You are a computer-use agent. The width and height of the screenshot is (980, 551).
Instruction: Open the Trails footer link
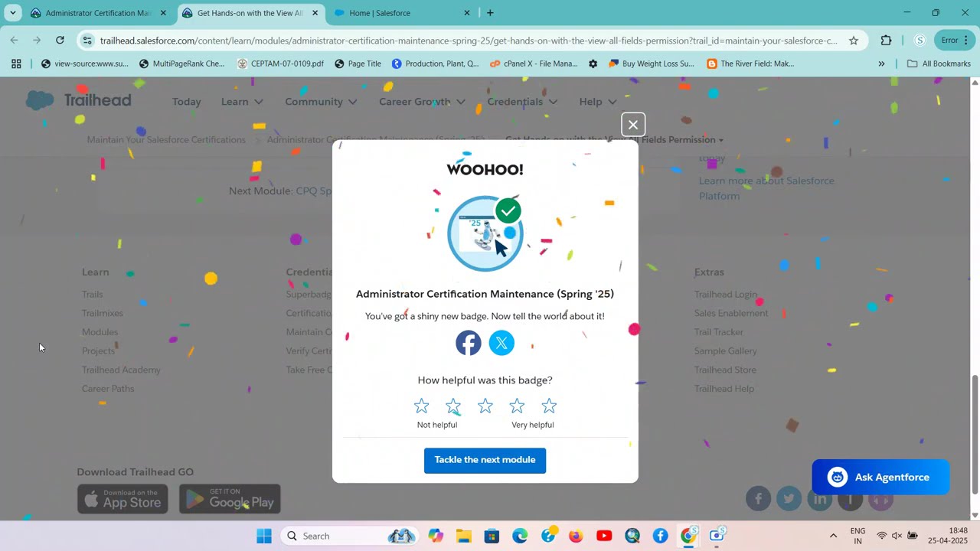[92, 294]
